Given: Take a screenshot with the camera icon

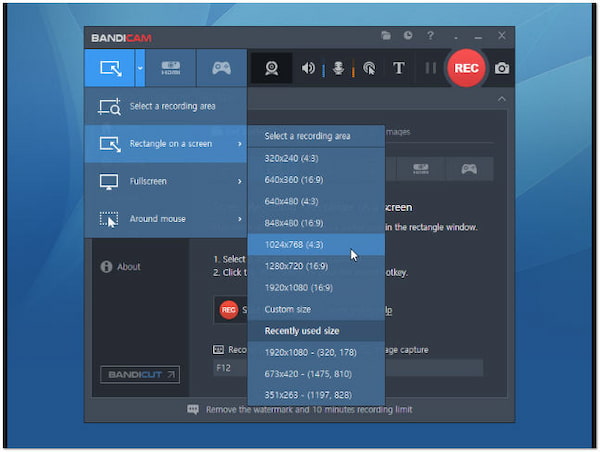Looking at the screenshot, I should [x=502, y=69].
